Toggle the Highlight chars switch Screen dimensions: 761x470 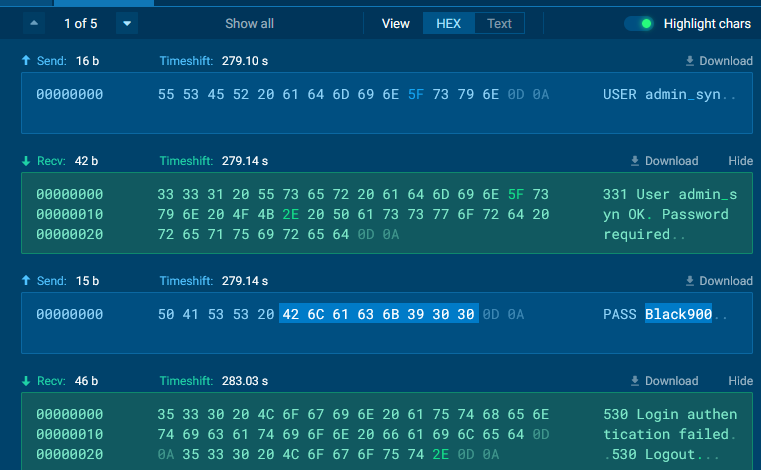pos(639,23)
